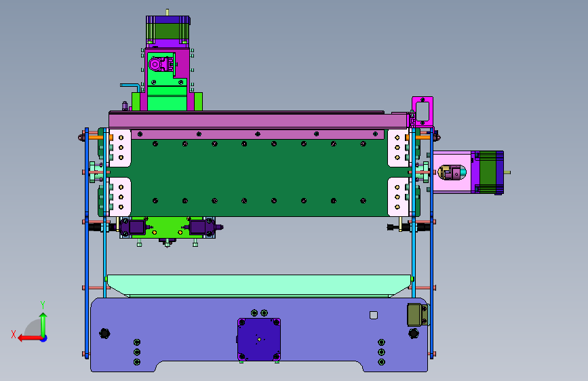The height and width of the screenshot is (381, 588).
Task: Click the red X-axis arrow of the triad
Action: pyautogui.click(x=30, y=338)
